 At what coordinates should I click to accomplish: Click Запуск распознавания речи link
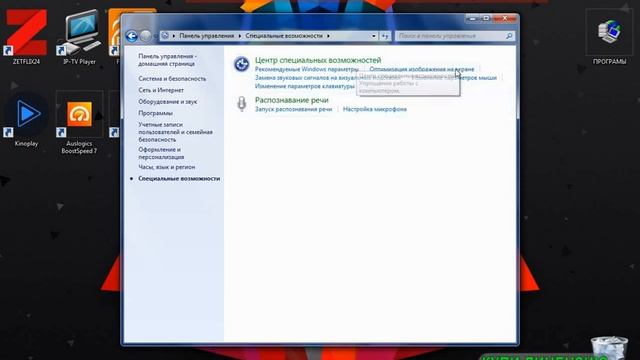[293, 109]
